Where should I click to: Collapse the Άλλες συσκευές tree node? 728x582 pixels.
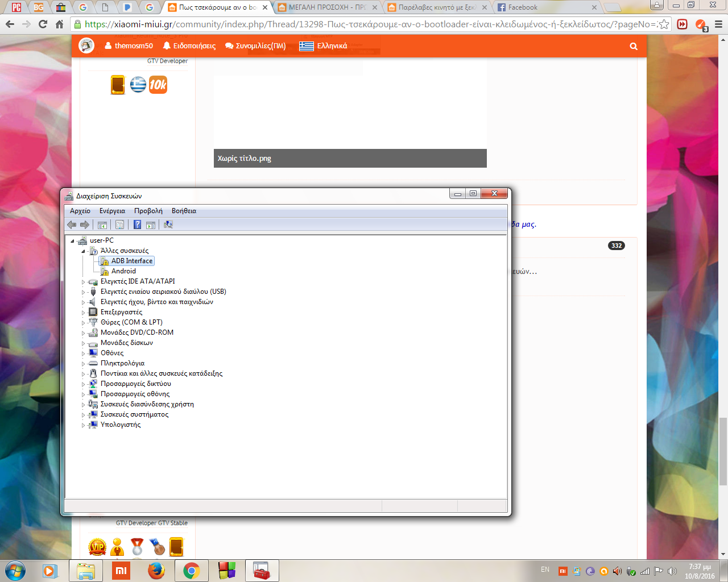pos(83,251)
